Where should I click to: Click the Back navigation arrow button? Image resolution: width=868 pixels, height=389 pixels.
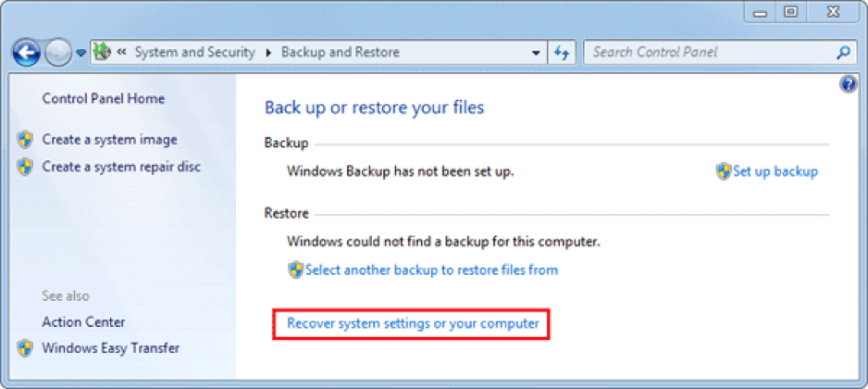coord(26,53)
